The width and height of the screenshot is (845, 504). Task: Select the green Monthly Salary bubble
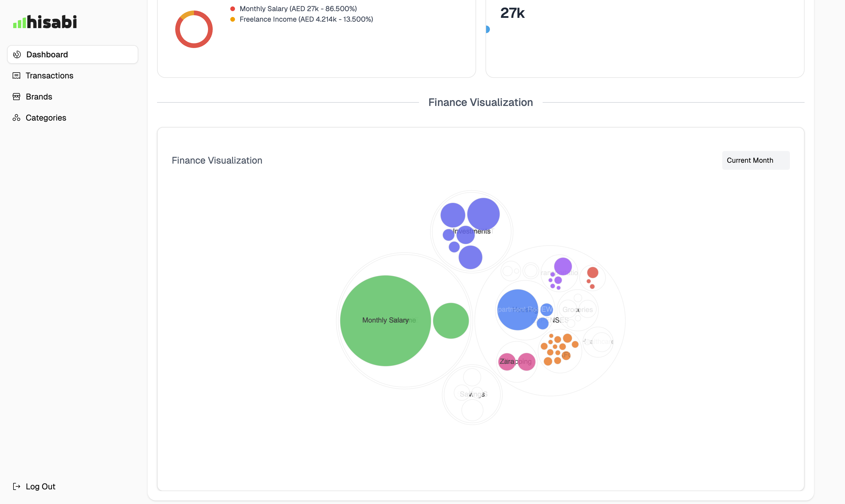[386, 320]
